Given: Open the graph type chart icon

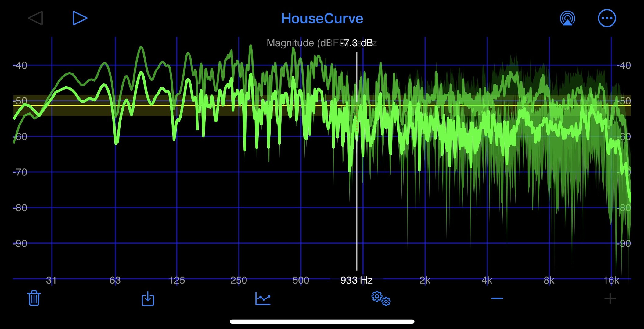Looking at the screenshot, I should click(263, 299).
